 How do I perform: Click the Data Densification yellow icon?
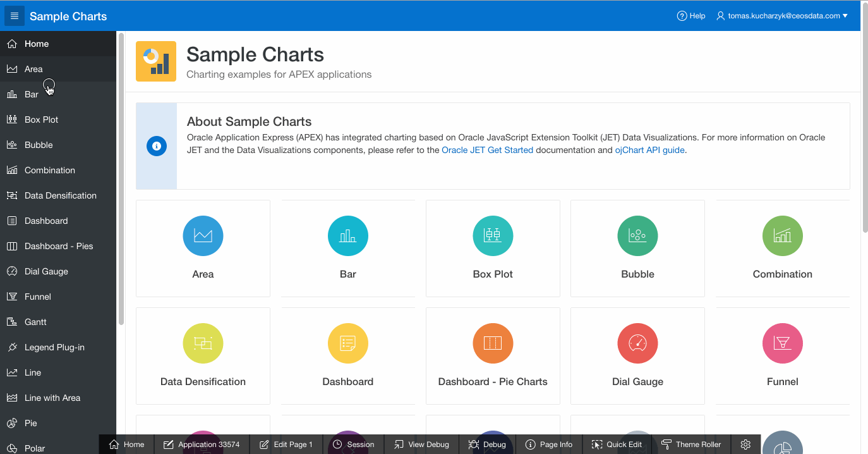[x=203, y=343]
